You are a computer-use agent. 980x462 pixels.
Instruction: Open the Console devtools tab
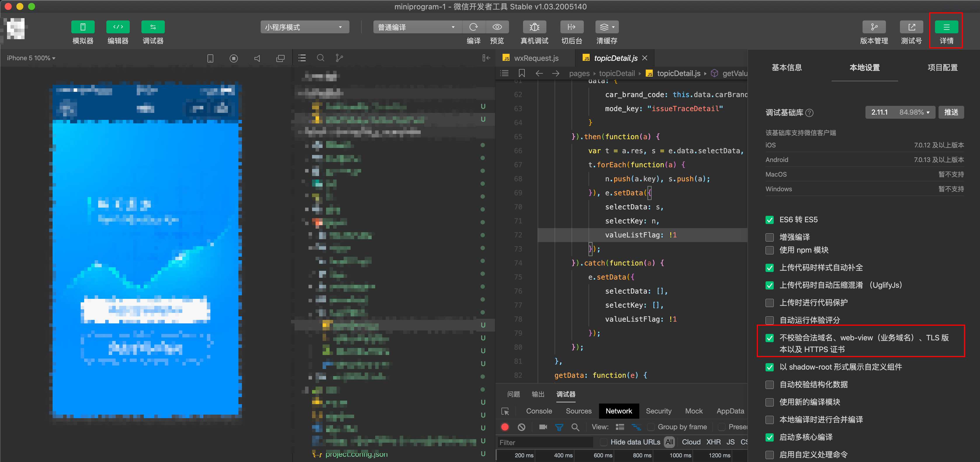tap(539, 411)
